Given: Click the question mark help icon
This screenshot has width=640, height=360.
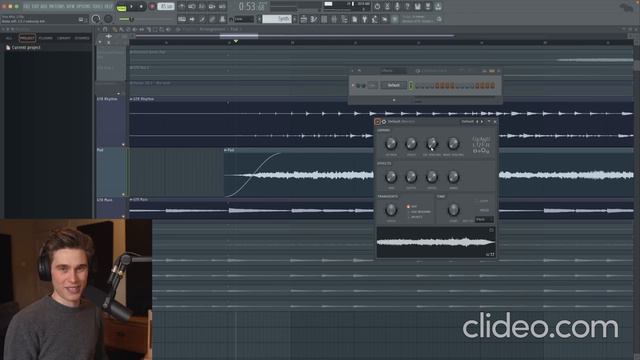Looking at the screenshot, I should tap(407, 7).
